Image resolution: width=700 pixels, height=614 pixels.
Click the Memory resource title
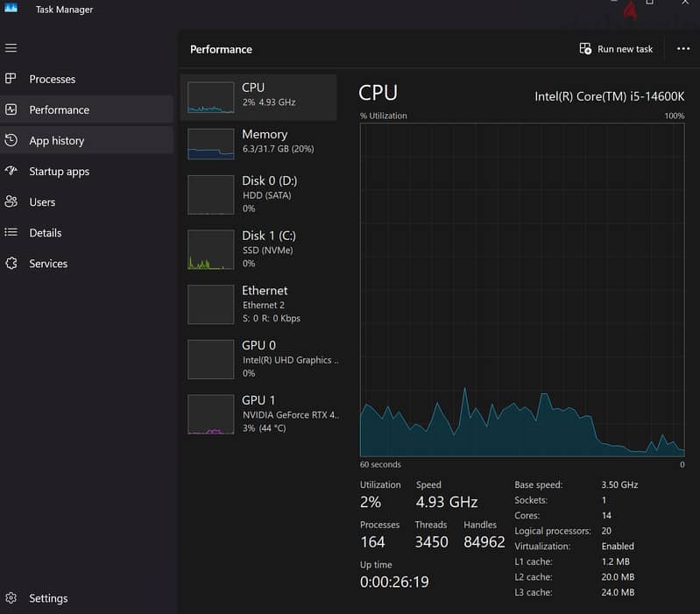pyautogui.click(x=265, y=134)
